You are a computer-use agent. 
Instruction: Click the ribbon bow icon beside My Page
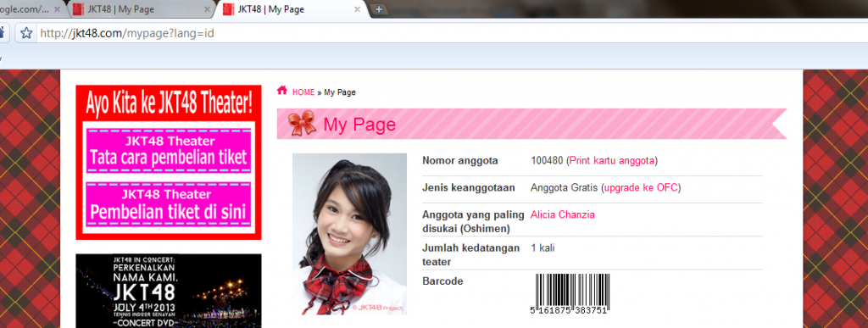(303, 123)
